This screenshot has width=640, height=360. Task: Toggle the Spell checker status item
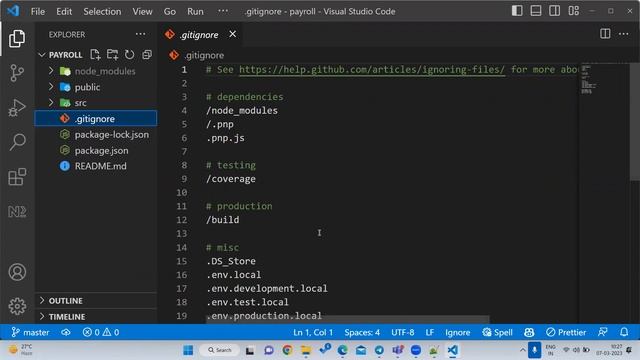click(497, 332)
